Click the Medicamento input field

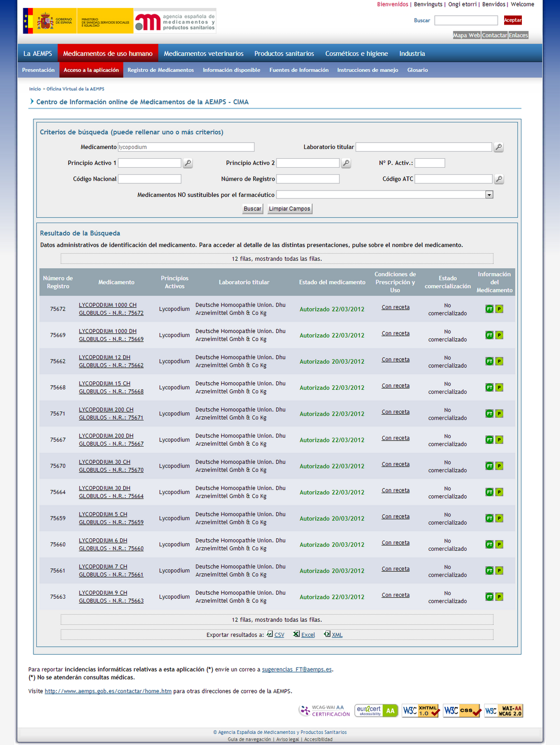(186, 147)
